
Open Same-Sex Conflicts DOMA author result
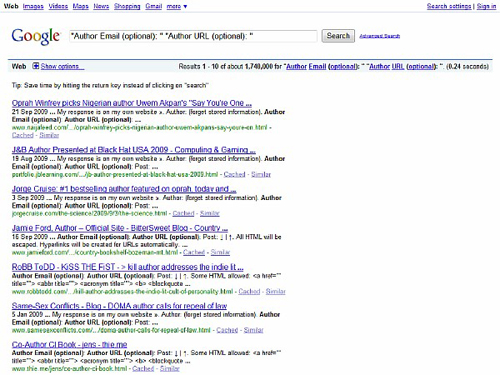[119, 306]
